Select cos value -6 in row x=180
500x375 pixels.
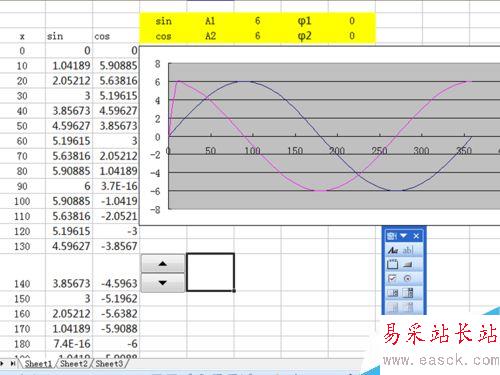coord(116,344)
